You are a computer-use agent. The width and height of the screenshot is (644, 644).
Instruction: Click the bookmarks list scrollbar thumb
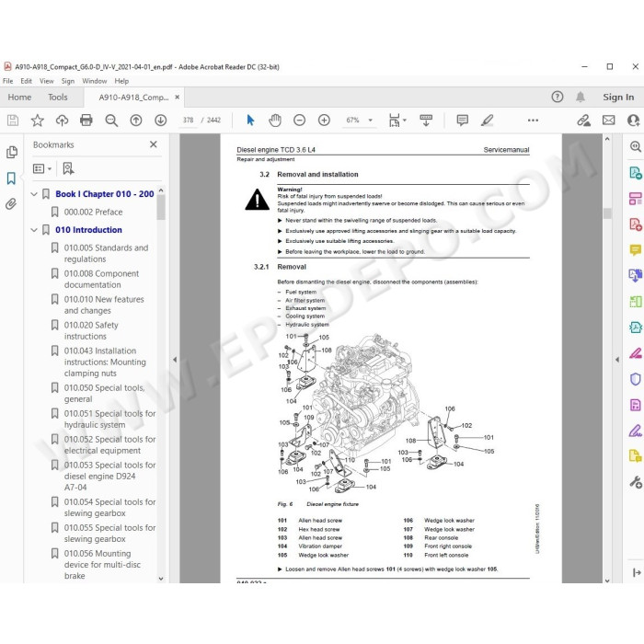pos(161,207)
